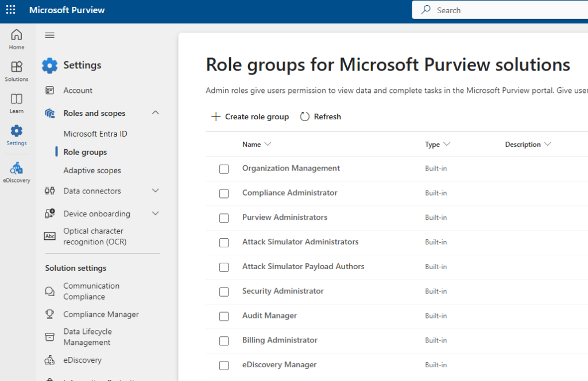Open the Purview Administrators role group
Viewport: 588px width, 381px height.
285,217
